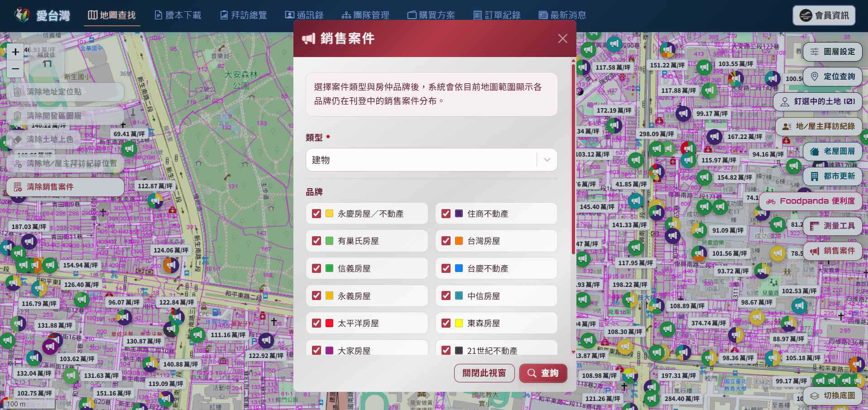This screenshot has width=868, height=410.
Task: Disable the 信義房屋 brand checkbox
Action: click(x=317, y=268)
